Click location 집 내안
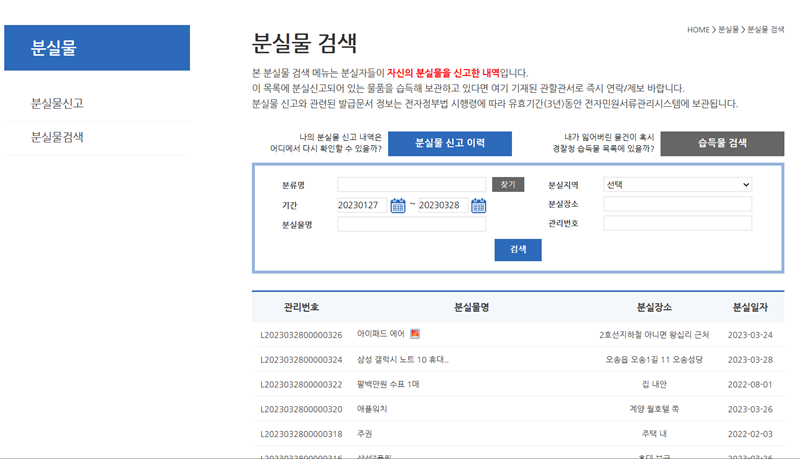This screenshot has width=800, height=459. [654, 384]
